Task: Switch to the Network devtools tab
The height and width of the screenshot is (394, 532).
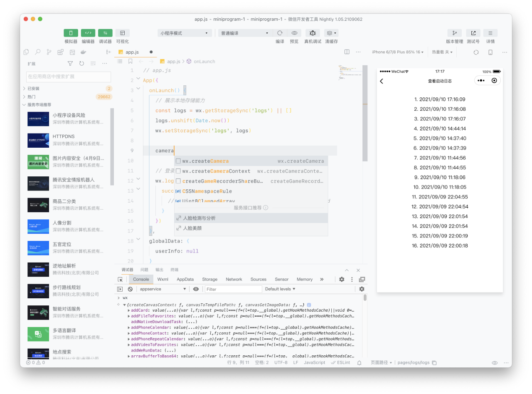Action: click(x=234, y=279)
